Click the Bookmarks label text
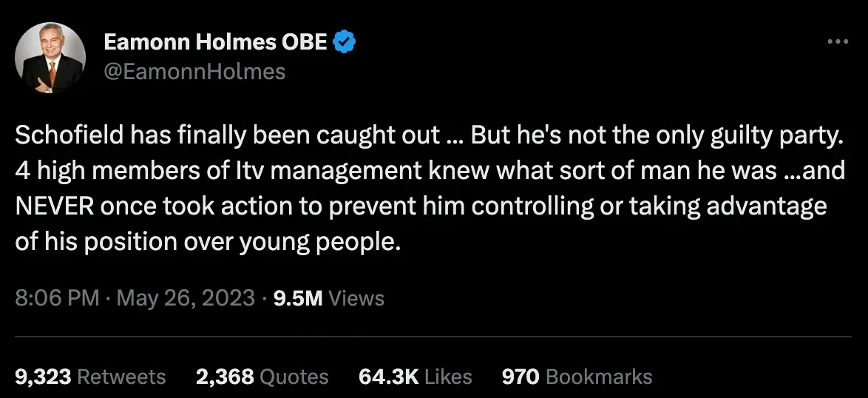The height and width of the screenshot is (398, 868). [599, 377]
